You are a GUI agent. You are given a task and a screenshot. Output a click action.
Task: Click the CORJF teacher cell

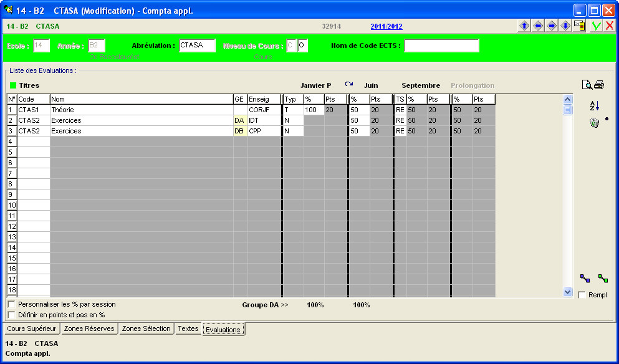tap(264, 110)
